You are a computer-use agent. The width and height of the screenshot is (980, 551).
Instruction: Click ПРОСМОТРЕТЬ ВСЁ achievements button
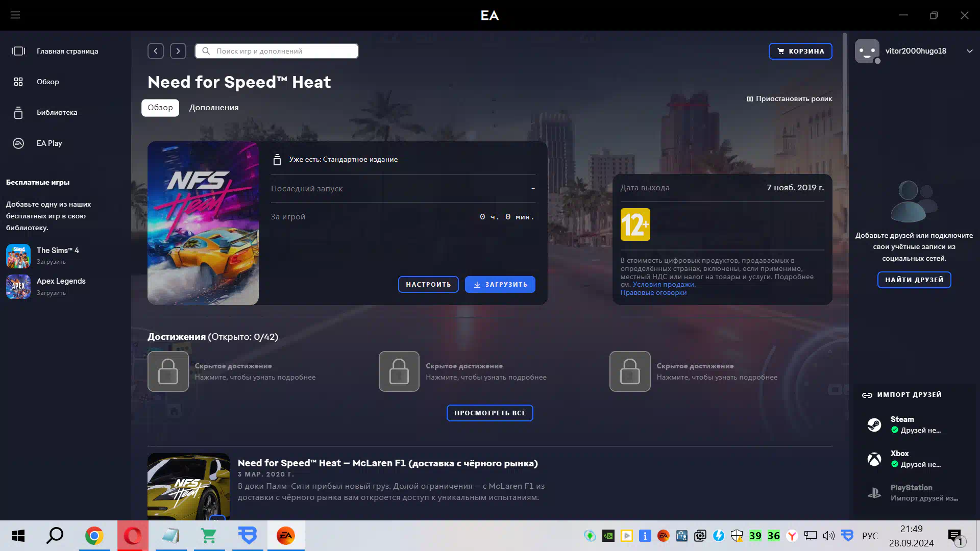[x=490, y=413]
